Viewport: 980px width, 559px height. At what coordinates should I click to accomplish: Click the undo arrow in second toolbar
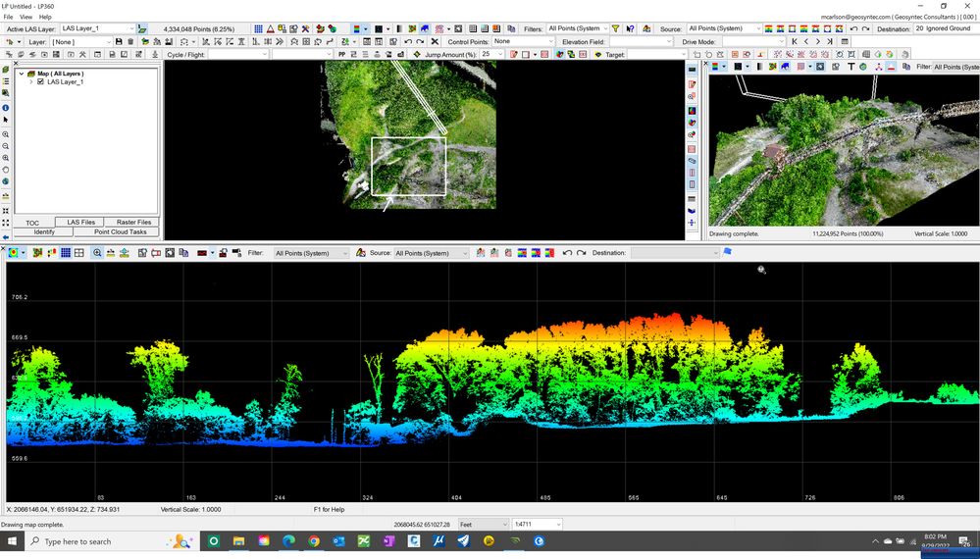point(408,42)
